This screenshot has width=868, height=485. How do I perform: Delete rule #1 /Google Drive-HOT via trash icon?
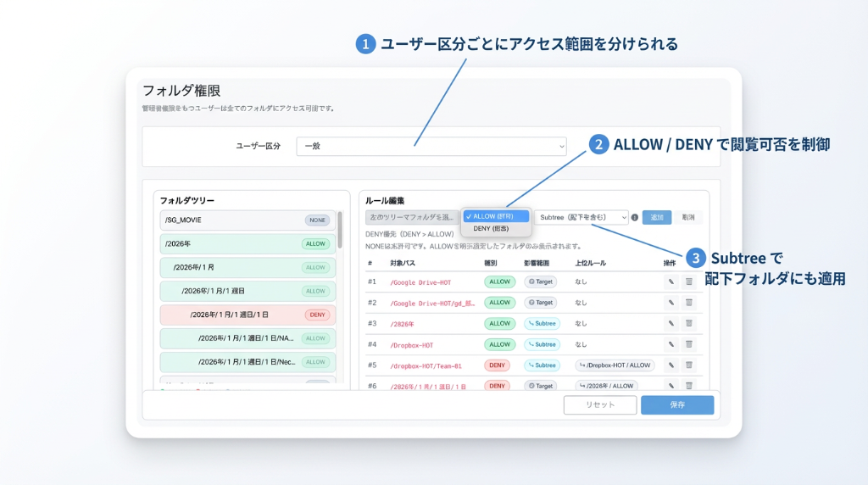coord(689,282)
